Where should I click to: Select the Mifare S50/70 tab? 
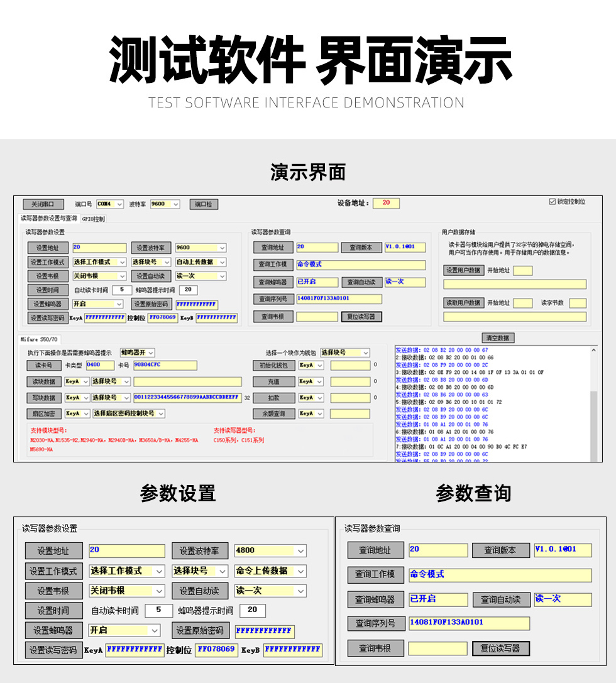(x=39, y=339)
